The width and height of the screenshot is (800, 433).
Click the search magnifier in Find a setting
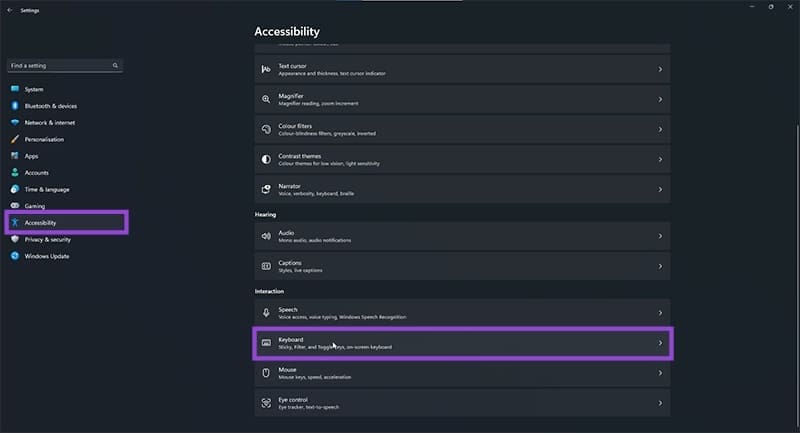[115, 65]
